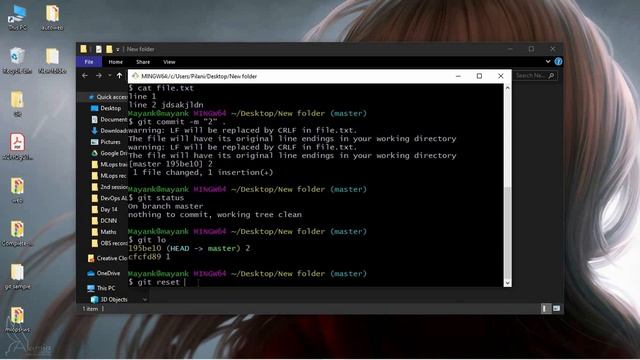This screenshot has height=360, width=640.
Task: Select Quick access in navigation pane
Action: pos(108,97)
